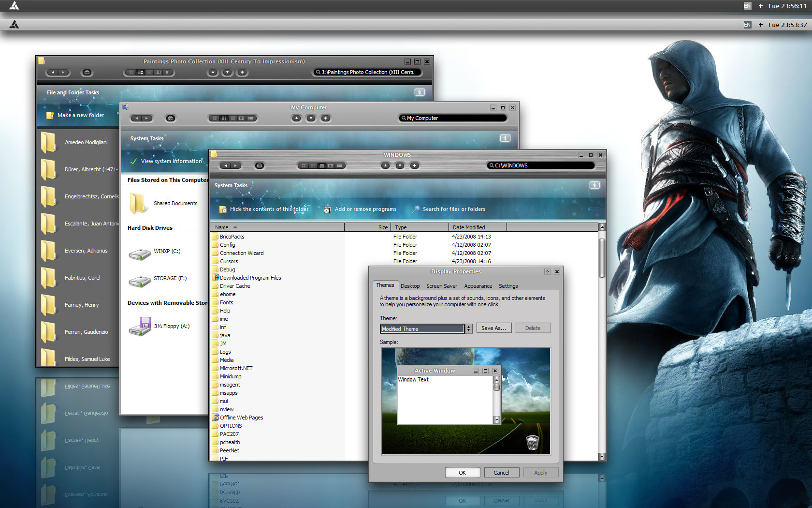Click plus button in Paintings Photo Collection toolbar

pyautogui.click(x=242, y=73)
